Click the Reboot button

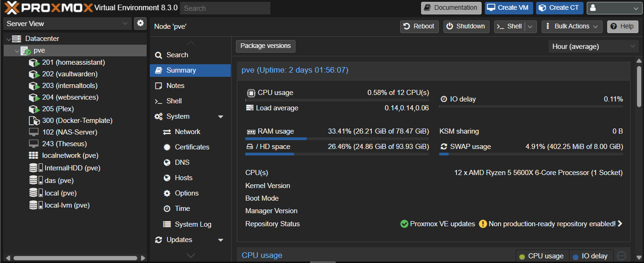419,27
